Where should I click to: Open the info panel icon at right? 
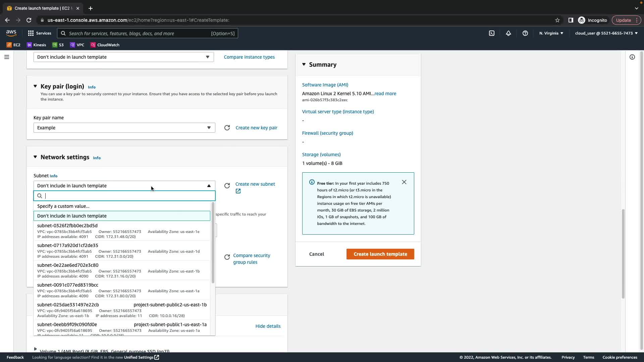point(632,57)
